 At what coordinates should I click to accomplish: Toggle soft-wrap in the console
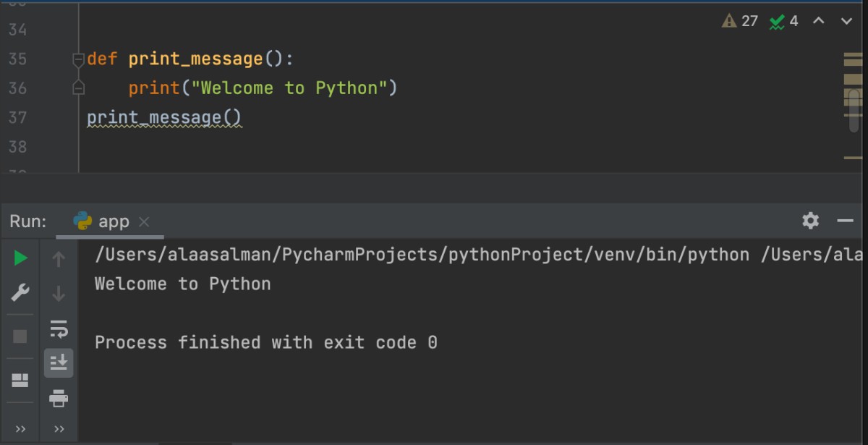coord(59,329)
